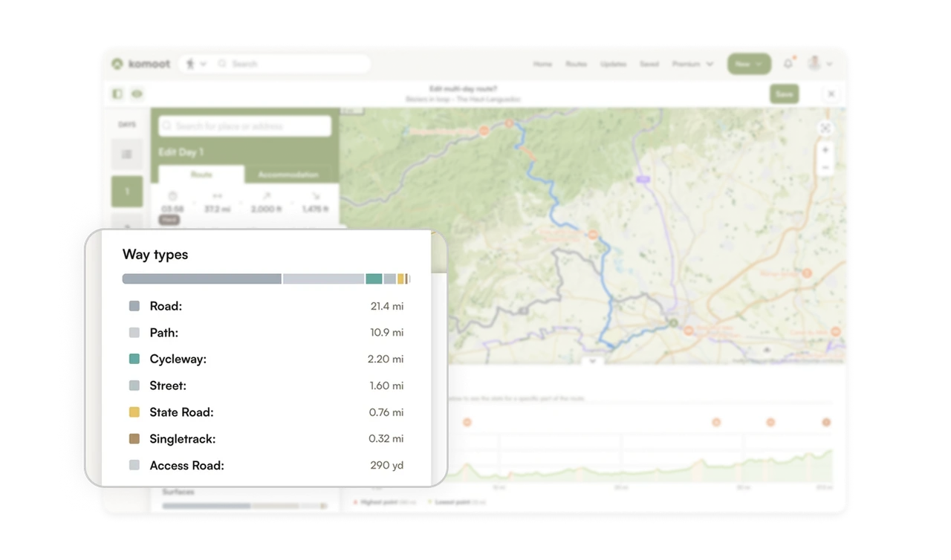The width and height of the screenshot is (951, 560).
Task: Click the top Search field
Action: (293, 64)
